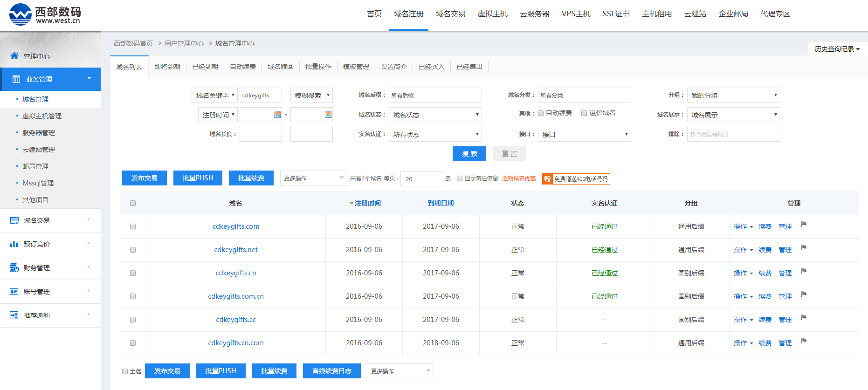Click the 重置 button

510,154
